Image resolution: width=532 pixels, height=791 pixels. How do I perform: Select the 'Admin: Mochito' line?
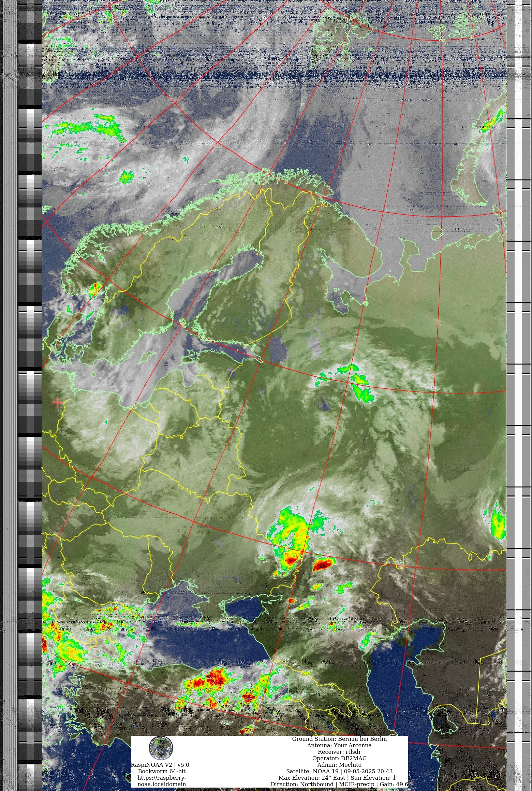339,765
